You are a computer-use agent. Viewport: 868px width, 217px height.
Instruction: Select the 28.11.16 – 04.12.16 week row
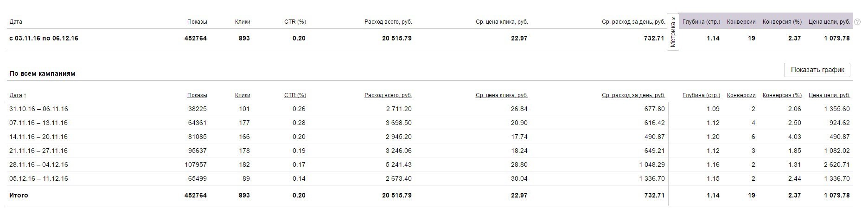(x=38, y=164)
